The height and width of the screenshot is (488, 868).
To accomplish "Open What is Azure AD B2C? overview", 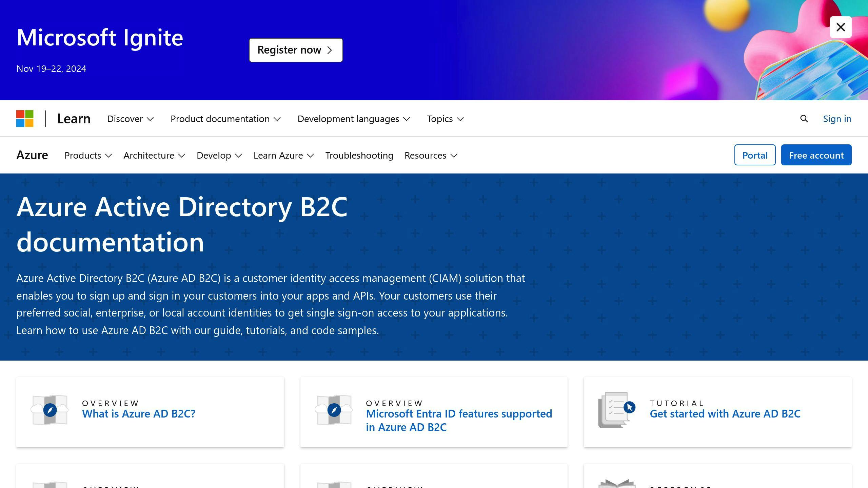I will point(139,414).
